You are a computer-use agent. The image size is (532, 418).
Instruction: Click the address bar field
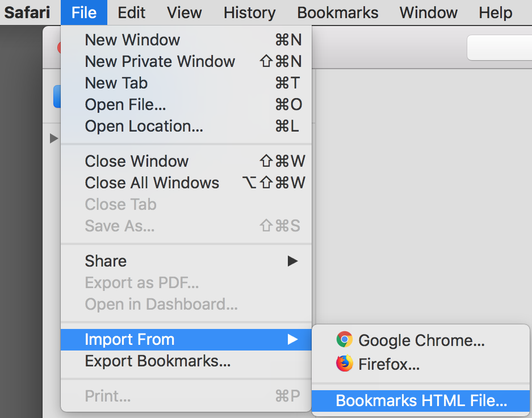coord(500,48)
